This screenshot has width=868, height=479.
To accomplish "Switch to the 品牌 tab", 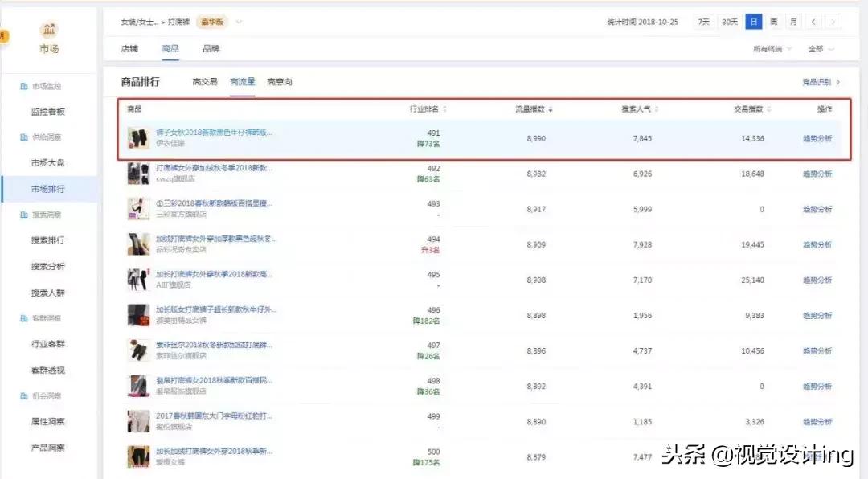I will [211, 48].
